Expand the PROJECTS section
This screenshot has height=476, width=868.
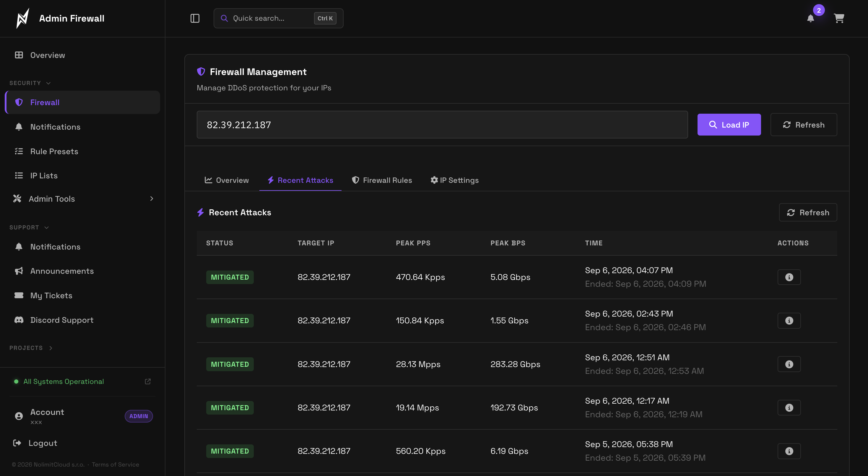[31, 348]
